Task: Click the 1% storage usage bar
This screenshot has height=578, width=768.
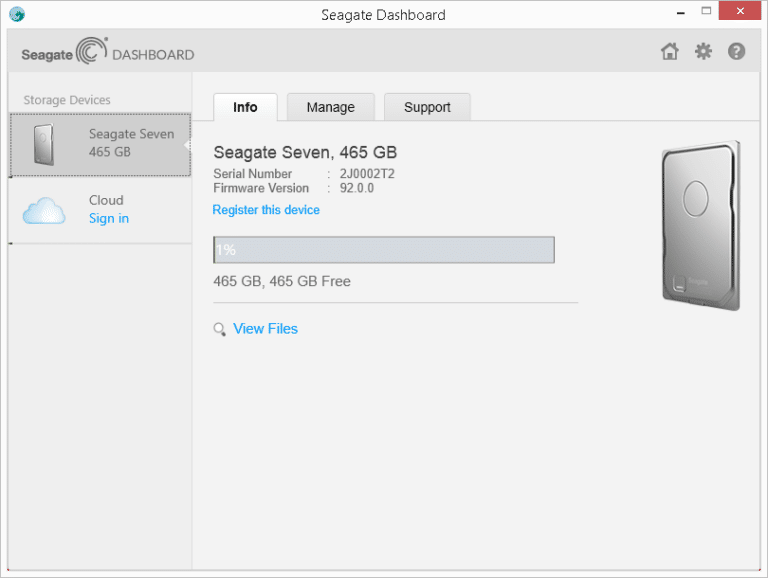Action: pyautogui.click(x=384, y=250)
